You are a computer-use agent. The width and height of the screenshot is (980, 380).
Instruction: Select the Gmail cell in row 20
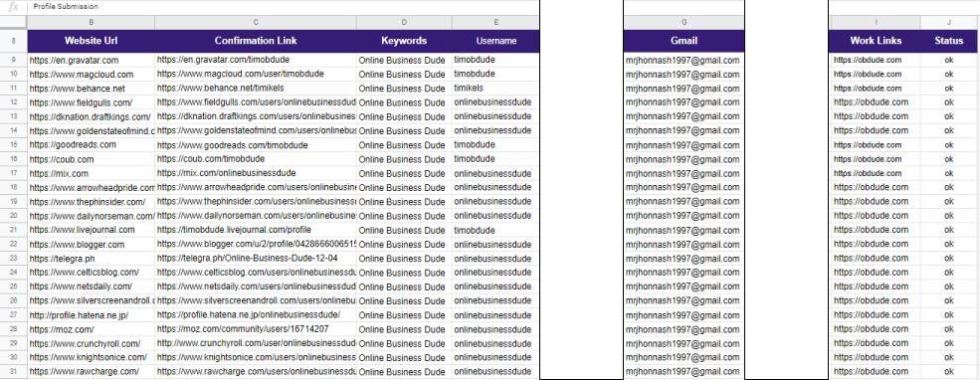pyautogui.click(x=684, y=216)
